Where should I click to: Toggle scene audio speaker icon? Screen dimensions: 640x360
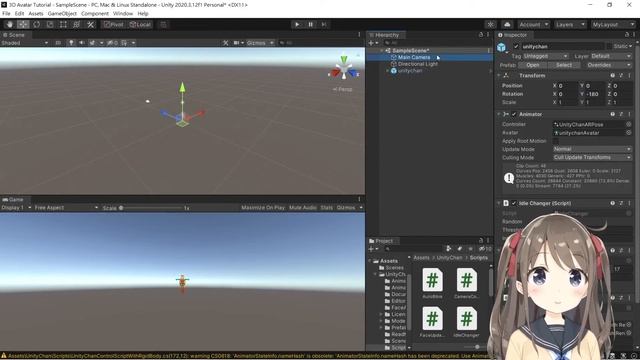pos(82,42)
